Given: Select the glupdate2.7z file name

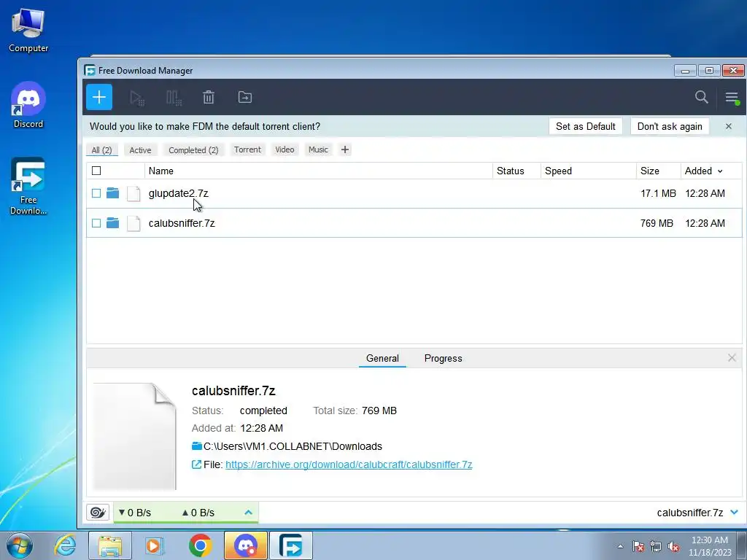Looking at the screenshot, I should click(x=178, y=193).
